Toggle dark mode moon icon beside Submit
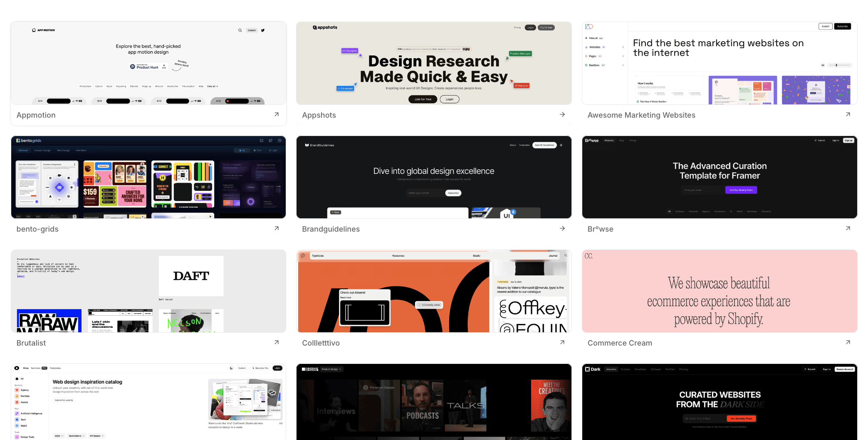The width and height of the screenshot is (868, 440). [x=231, y=368]
